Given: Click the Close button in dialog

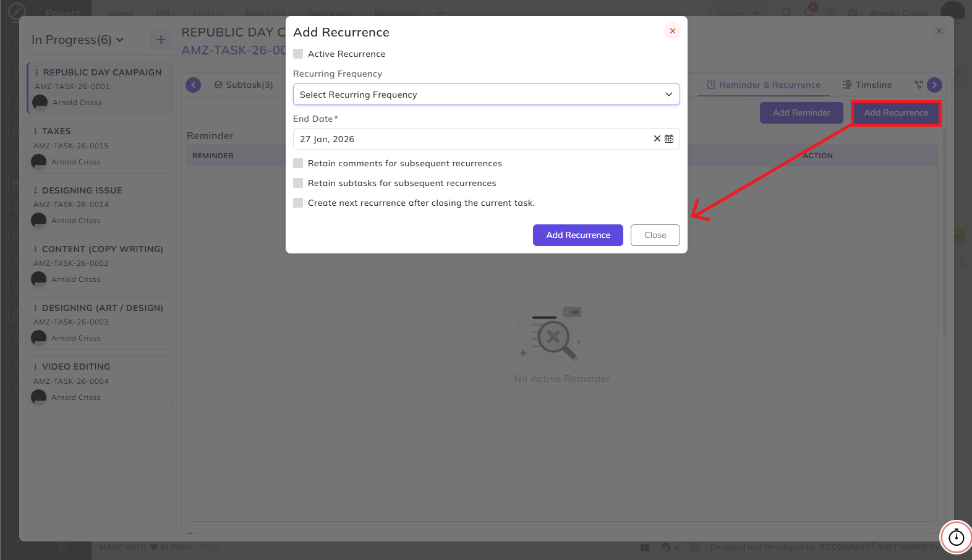Looking at the screenshot, I should click(655, 235).
